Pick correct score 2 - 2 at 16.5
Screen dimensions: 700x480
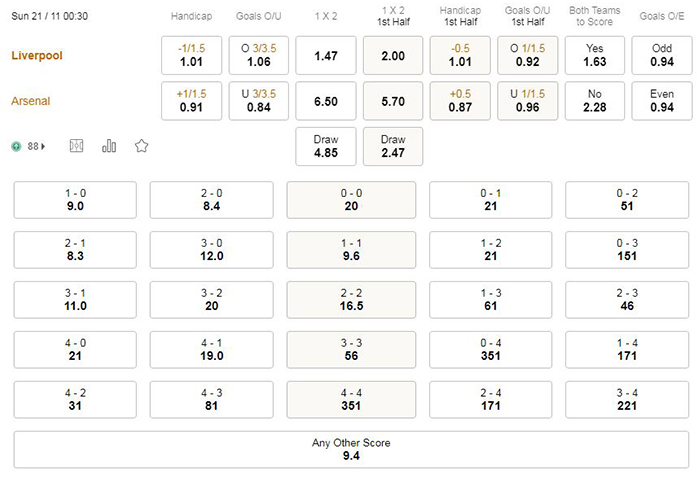(x=351, y=300)
